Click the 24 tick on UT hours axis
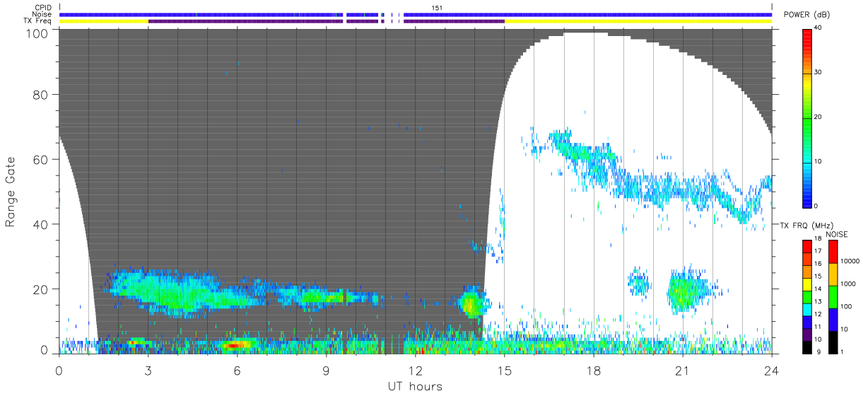This screenshot has height=401, width=868. (x=772, y=371)
